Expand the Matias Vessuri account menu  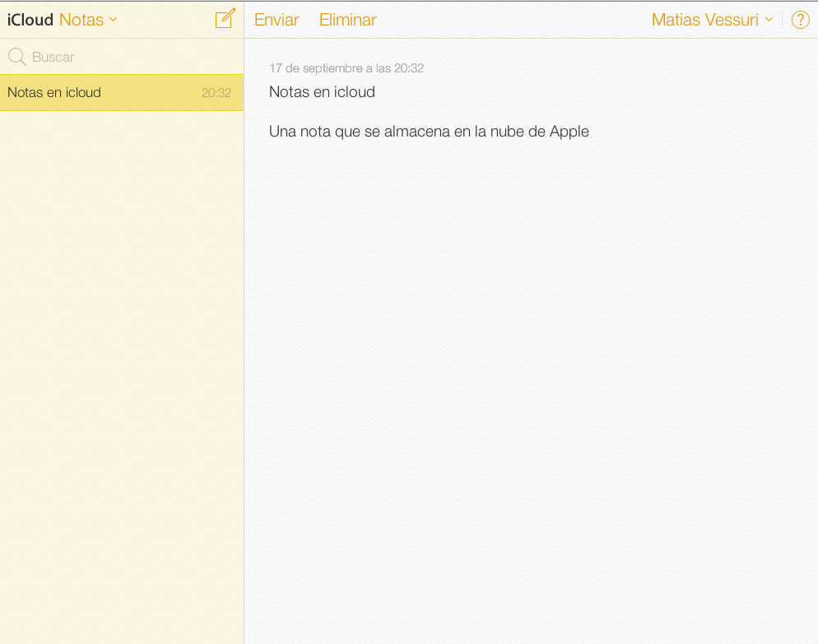[712, 20]
